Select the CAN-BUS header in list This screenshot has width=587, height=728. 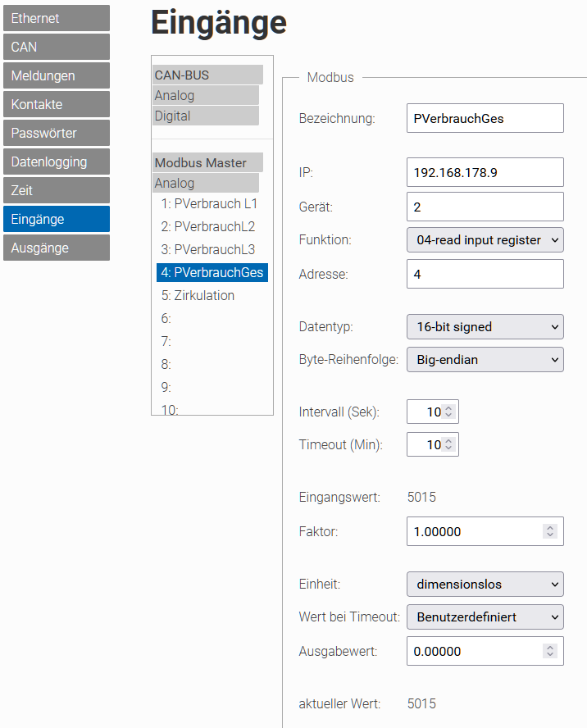click(x=207, y=75)
